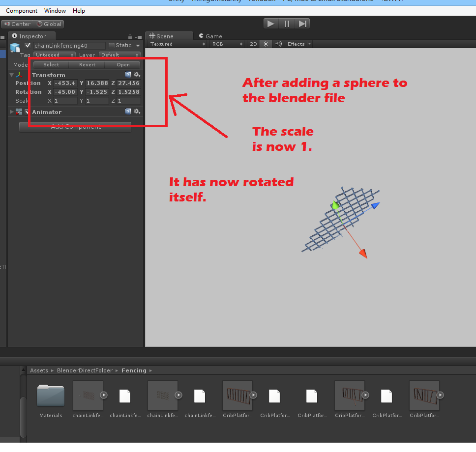Viewport: 476px width, 452px height.
Task: Open the Component menu
Action: pos(22,10)
